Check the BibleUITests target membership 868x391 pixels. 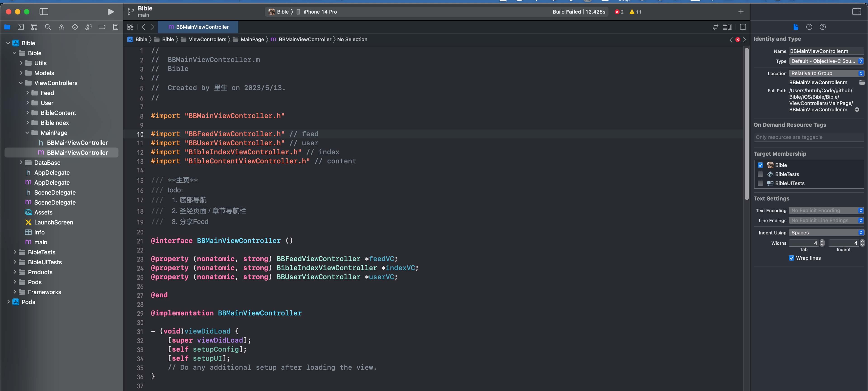(760, 183)
